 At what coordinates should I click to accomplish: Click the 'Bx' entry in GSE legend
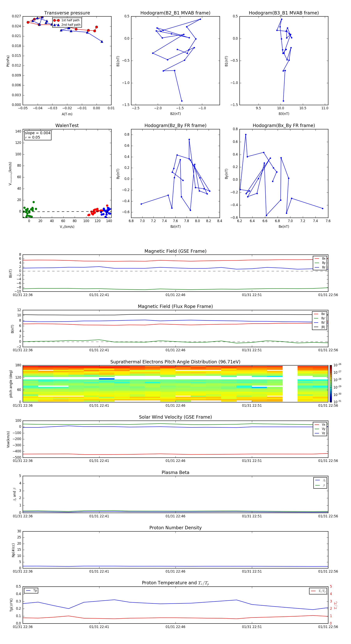point(320,259)
